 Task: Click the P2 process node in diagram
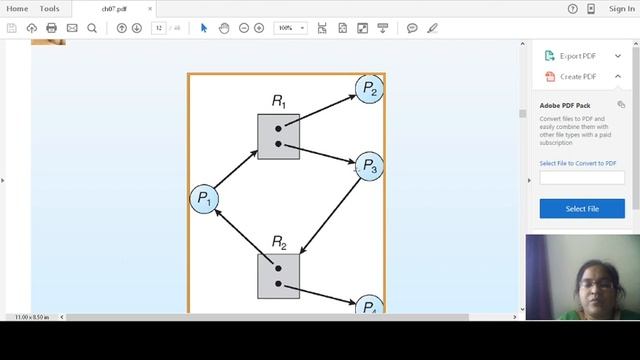click(x=369, y=89)
